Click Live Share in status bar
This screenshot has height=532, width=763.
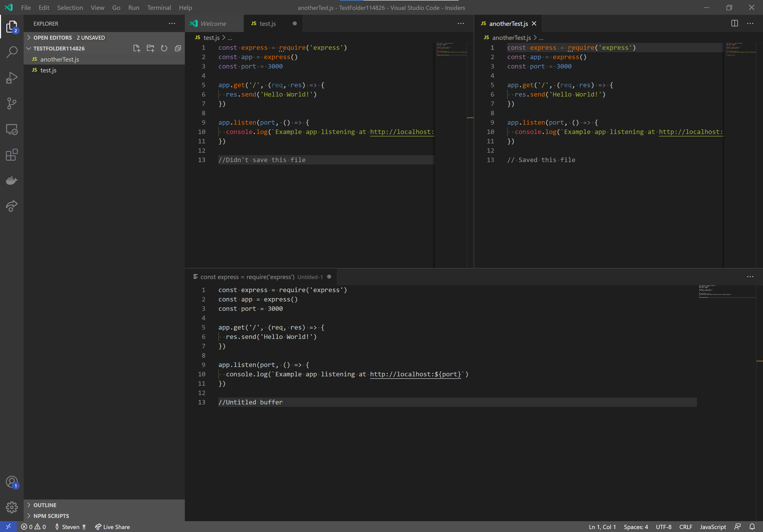[x=113, y=527]
